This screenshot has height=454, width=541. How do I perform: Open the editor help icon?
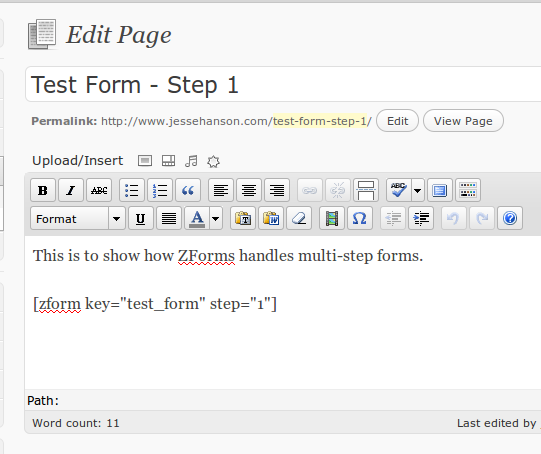coord(510,218)
